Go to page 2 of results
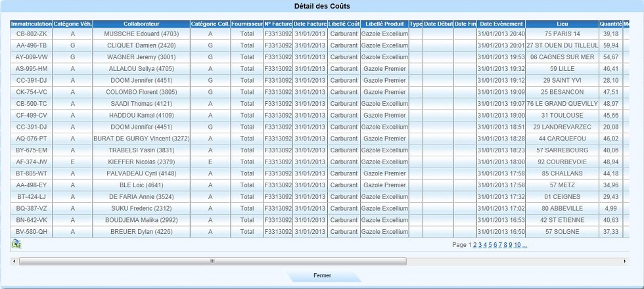Viewport: 644px width, 289px height. click(475, 245)
